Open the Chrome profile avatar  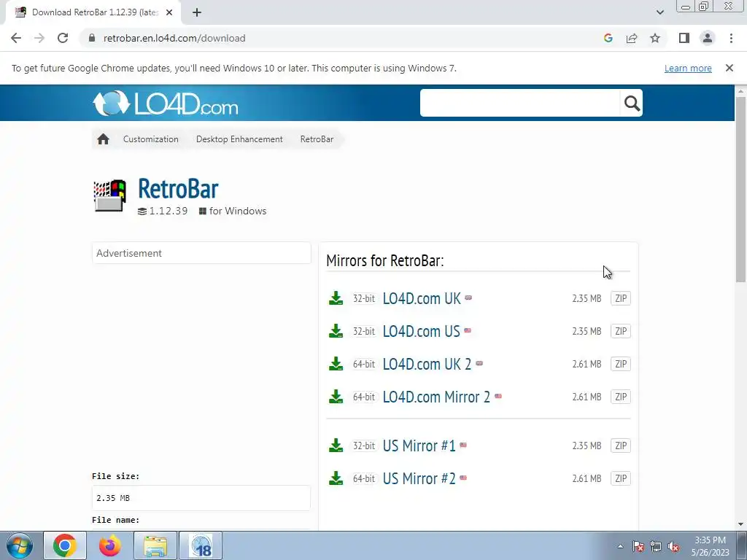point(708,38)
